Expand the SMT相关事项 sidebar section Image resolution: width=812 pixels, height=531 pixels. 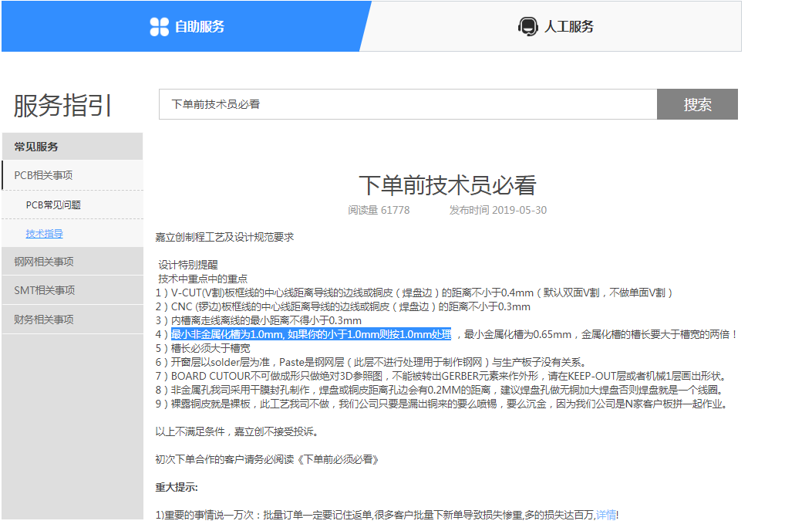tap(44, 290)
